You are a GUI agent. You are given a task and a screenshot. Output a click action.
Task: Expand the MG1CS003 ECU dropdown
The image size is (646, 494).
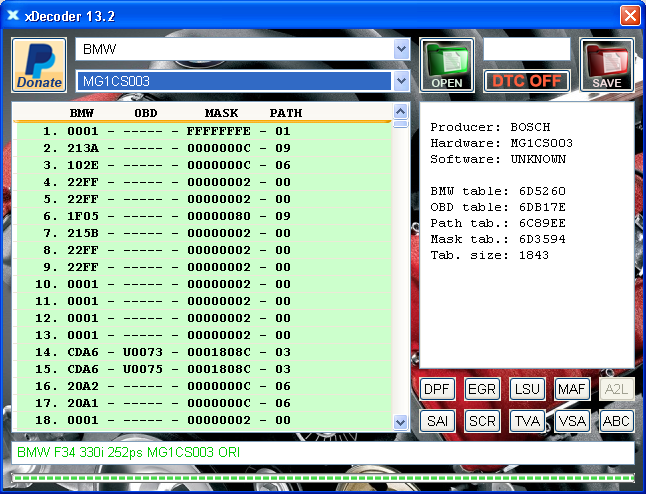[401, 81]
